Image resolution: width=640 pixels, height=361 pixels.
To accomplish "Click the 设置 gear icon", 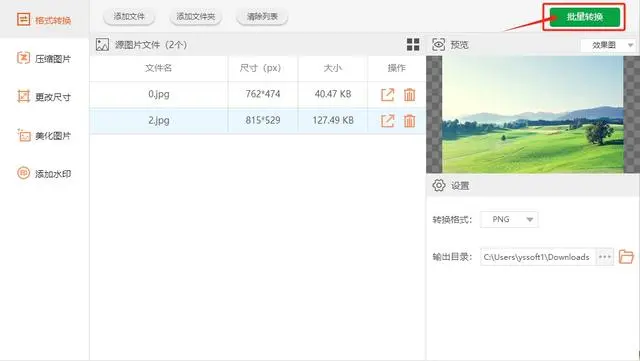I will (x=439, y=185).
